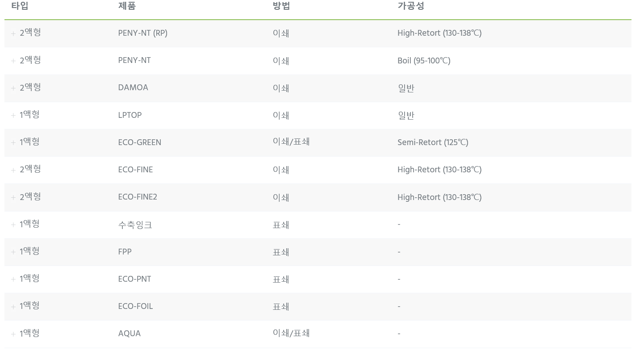Expand the 수축잉크 row plus icon
Image resolution: width=644 pixels, height=350 pixels.
coord(13,225)
